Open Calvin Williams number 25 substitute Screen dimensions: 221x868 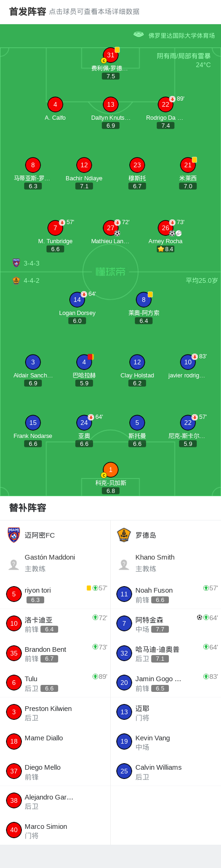coord(166,771)
